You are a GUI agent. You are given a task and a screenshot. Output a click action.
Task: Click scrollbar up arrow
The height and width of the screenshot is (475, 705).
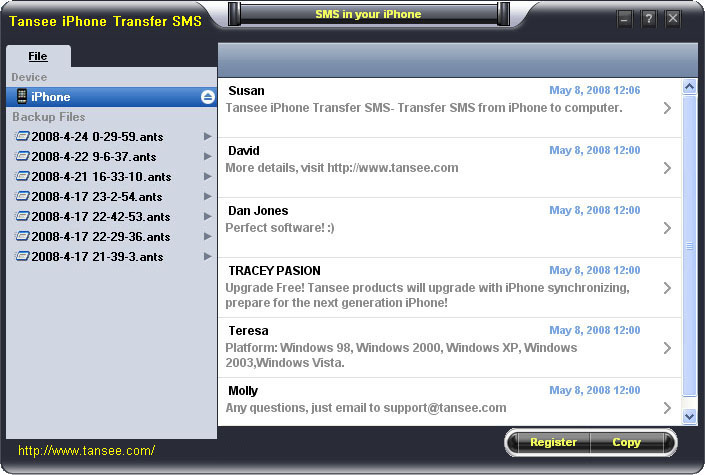tap(689, 86)
